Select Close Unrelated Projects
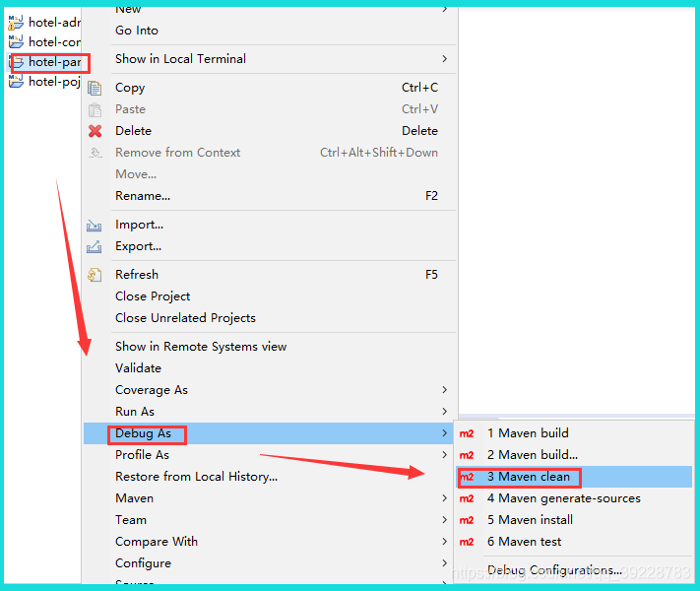This screenshot has height=591, width=700. tap(185, 318)
